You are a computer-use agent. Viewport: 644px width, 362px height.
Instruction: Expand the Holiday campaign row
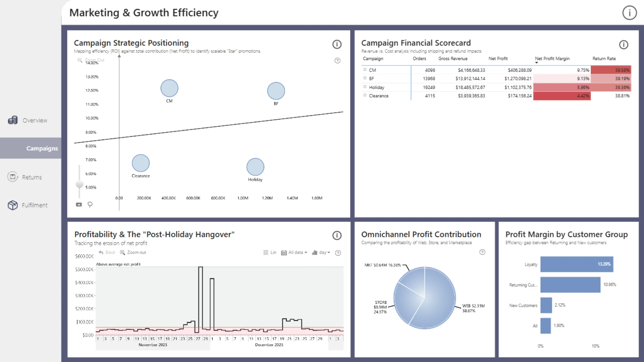[x=365, y=87]
